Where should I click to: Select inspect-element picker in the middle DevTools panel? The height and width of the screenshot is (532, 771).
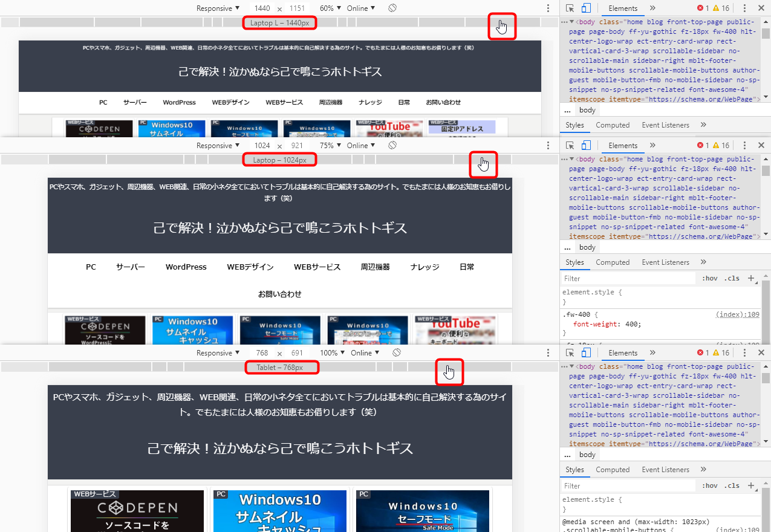click(570, 146)
